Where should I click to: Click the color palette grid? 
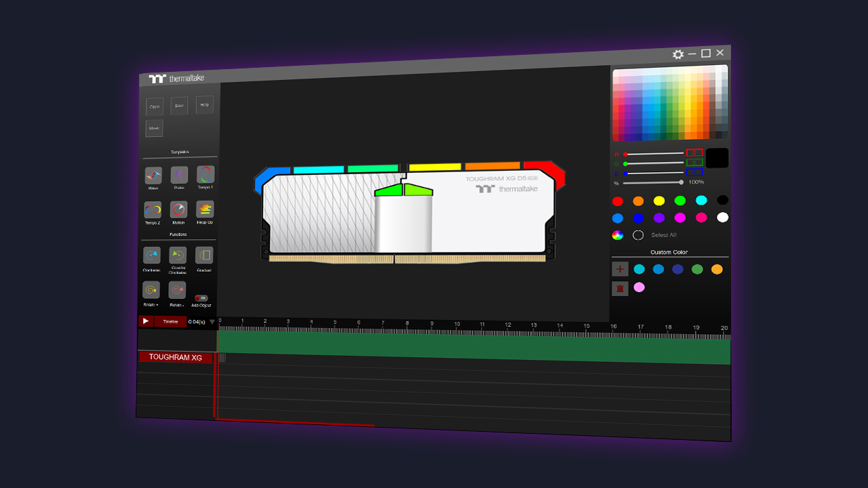pyautogui.click(x=671, y=103)
